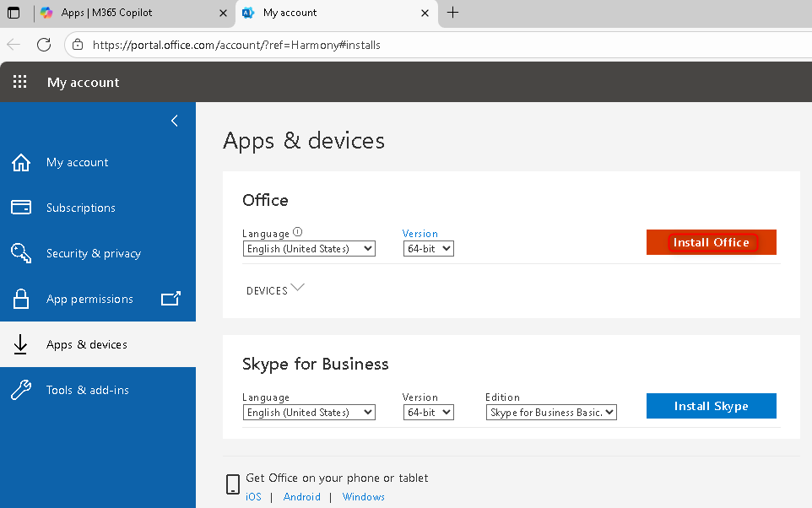Click the Get Office on your phone text

[337, 478]
